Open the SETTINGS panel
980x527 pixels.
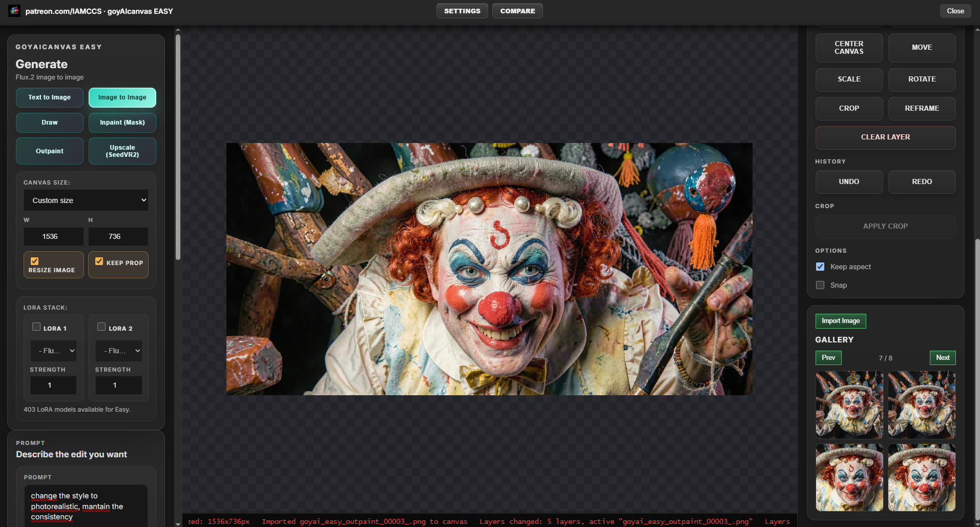point(462,11)
